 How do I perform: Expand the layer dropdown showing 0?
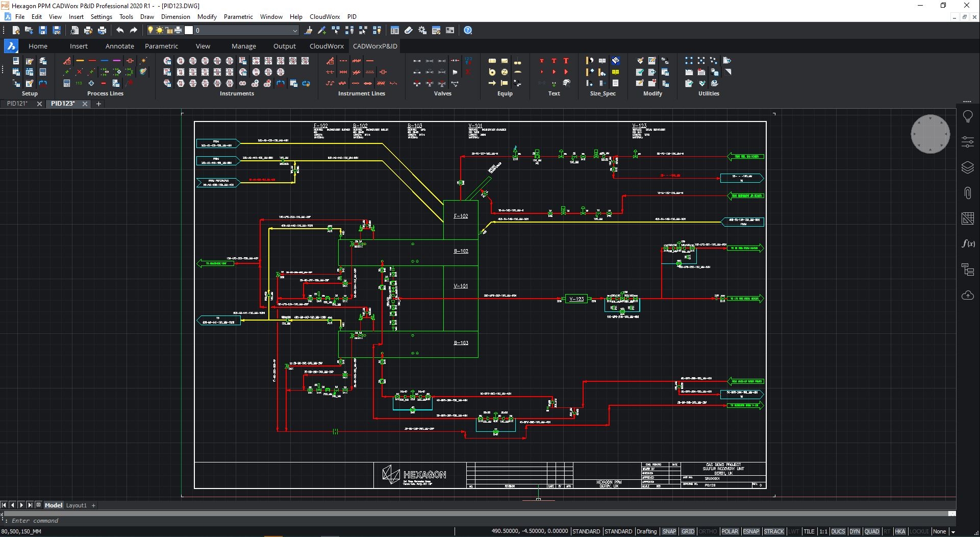tap(294, 31)
